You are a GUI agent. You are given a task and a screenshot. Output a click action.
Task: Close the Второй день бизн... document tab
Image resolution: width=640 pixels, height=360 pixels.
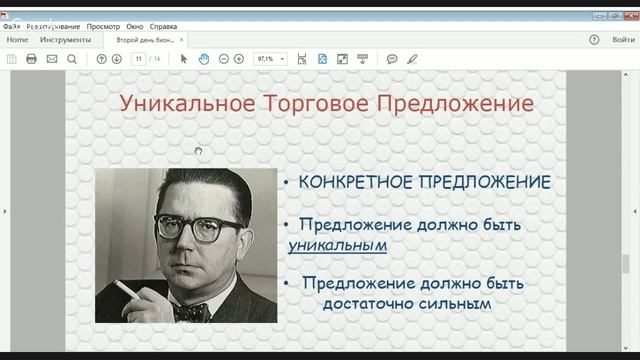click(x=181, y=40)
